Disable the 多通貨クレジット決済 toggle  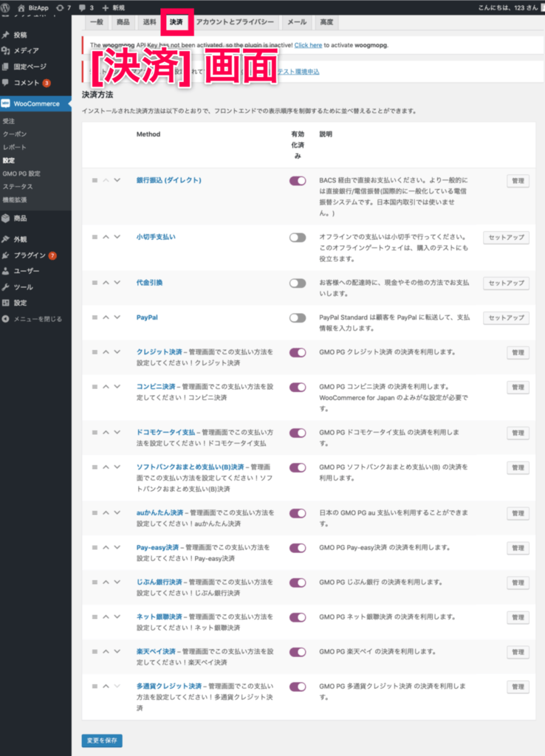298,687
